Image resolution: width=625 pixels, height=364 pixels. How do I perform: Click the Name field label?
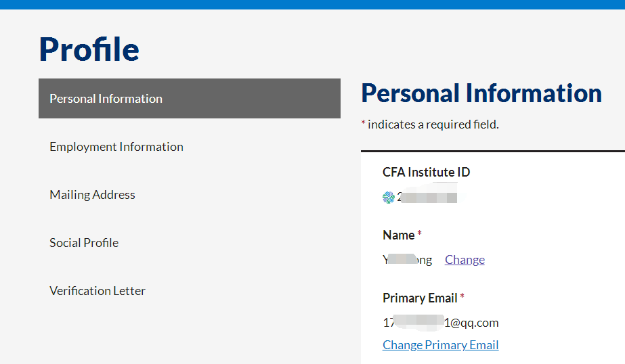[x=398, y=235]
